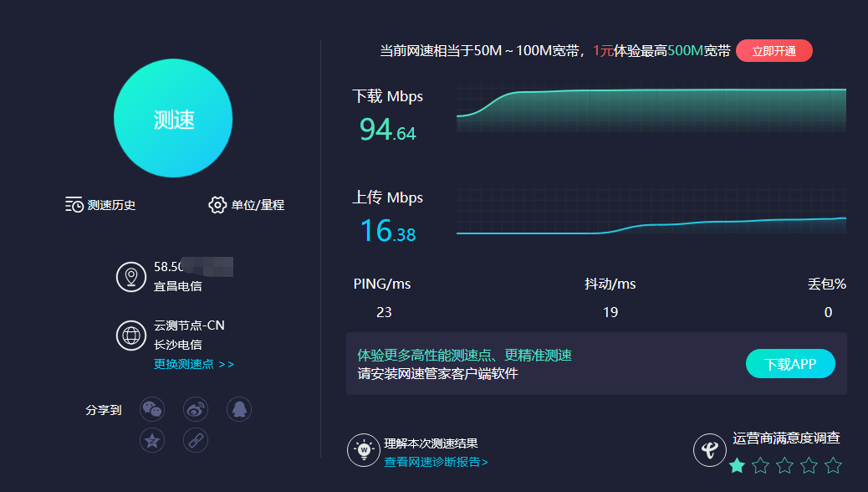Screen dimensions: 868x492
Task: Rate satisfaction four stars
Action: click(x=809, y=465)
